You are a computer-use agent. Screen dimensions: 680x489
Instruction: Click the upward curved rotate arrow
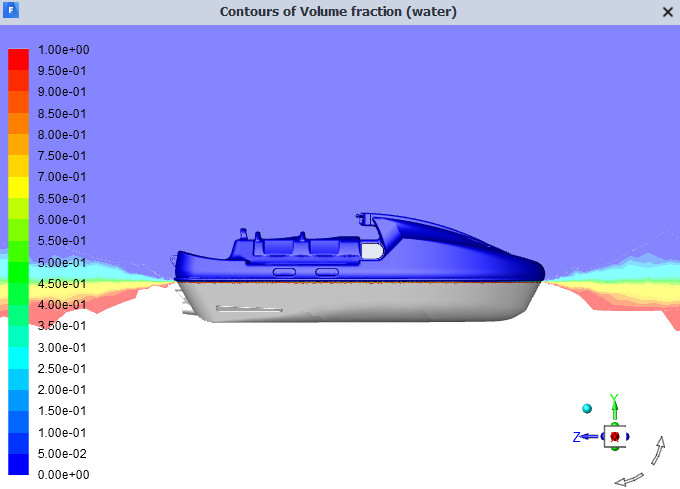(659, 450)
